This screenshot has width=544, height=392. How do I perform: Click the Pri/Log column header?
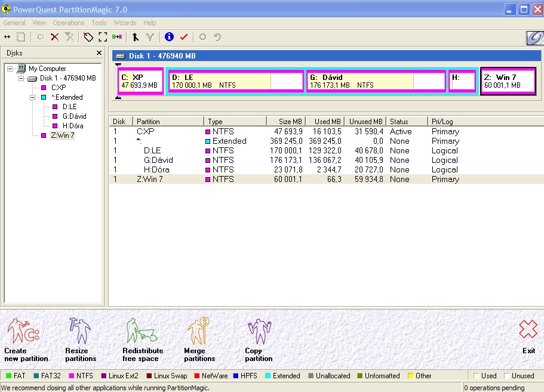click(x=485, y=121)
